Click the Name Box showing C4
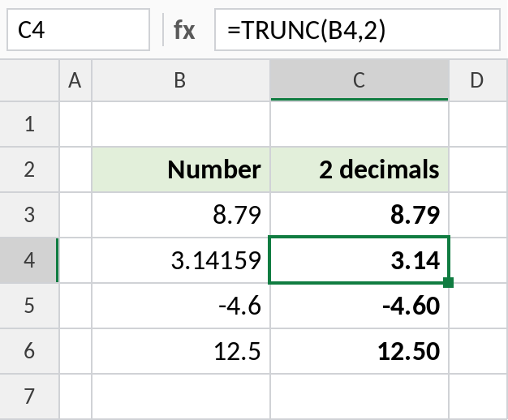Image resolution: width=508 pixels, height=420 pixels. click(x=78, y=30)
